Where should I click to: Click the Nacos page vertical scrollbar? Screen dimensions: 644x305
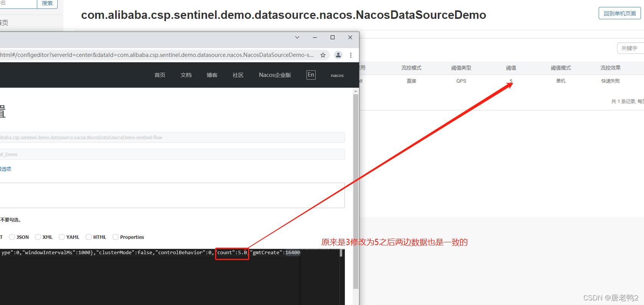[356, 191]
